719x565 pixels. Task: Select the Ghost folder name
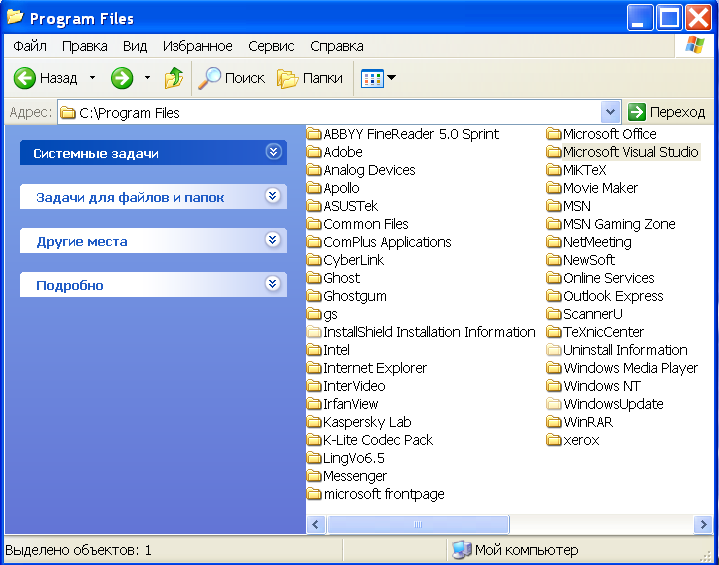342,278
